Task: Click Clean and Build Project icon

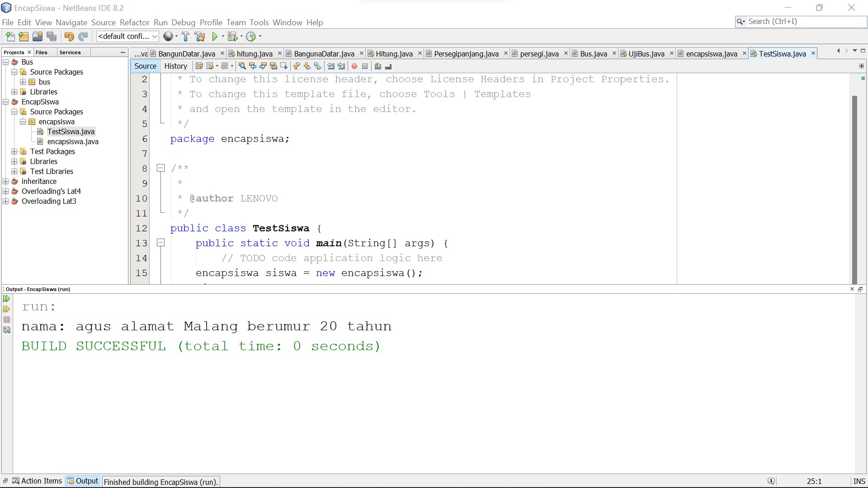Action: click(x=199, y=37)
